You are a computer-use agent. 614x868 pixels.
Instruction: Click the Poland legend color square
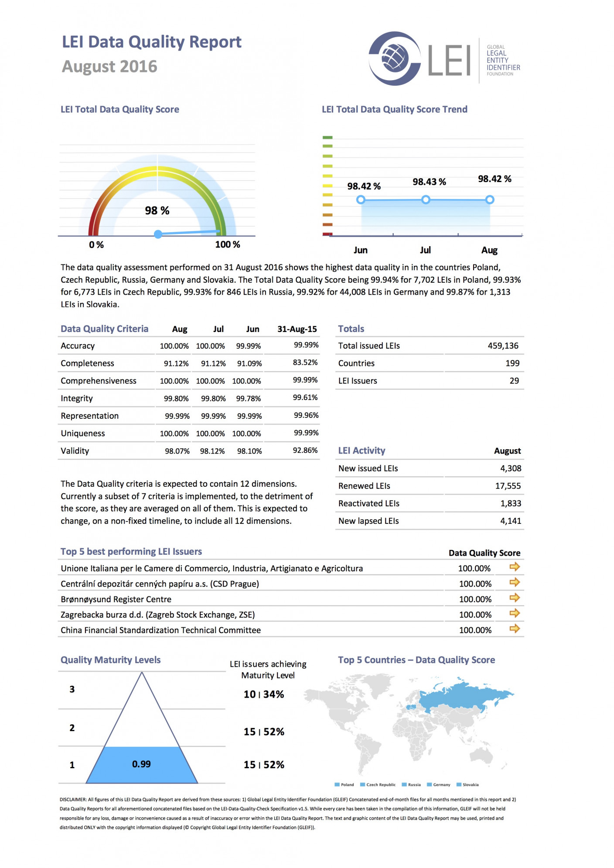point(337,785)
